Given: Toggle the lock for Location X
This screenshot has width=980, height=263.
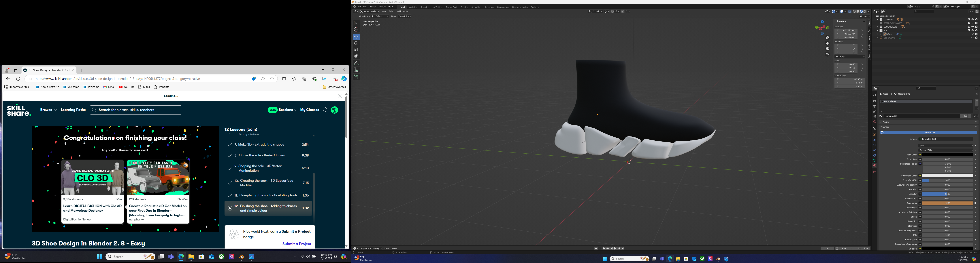Looking at the screenshot, I should coord(862,30).
